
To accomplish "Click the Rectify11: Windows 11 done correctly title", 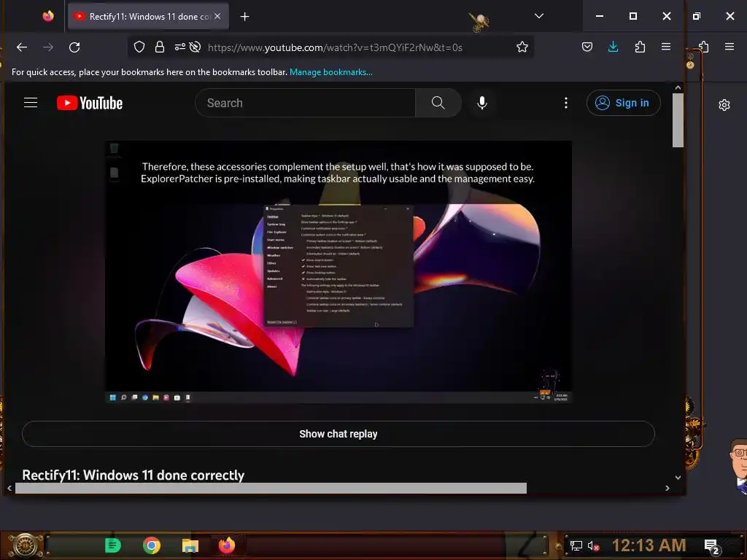I will pos(133,475).
